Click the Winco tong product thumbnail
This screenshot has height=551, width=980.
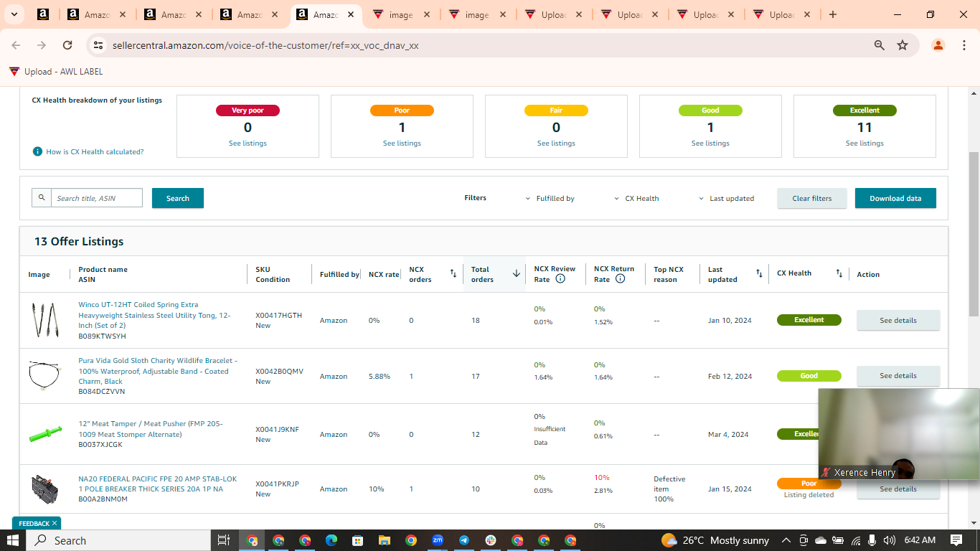43,320
